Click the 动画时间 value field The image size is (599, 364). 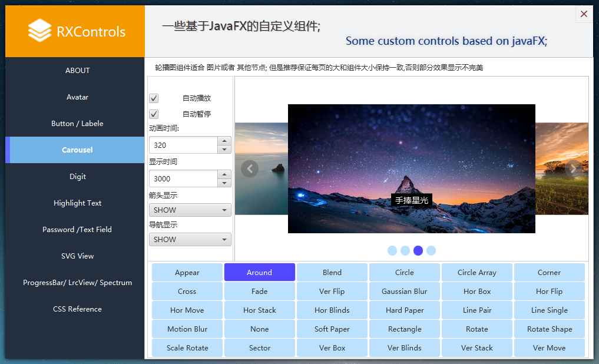tap(183, 145)
